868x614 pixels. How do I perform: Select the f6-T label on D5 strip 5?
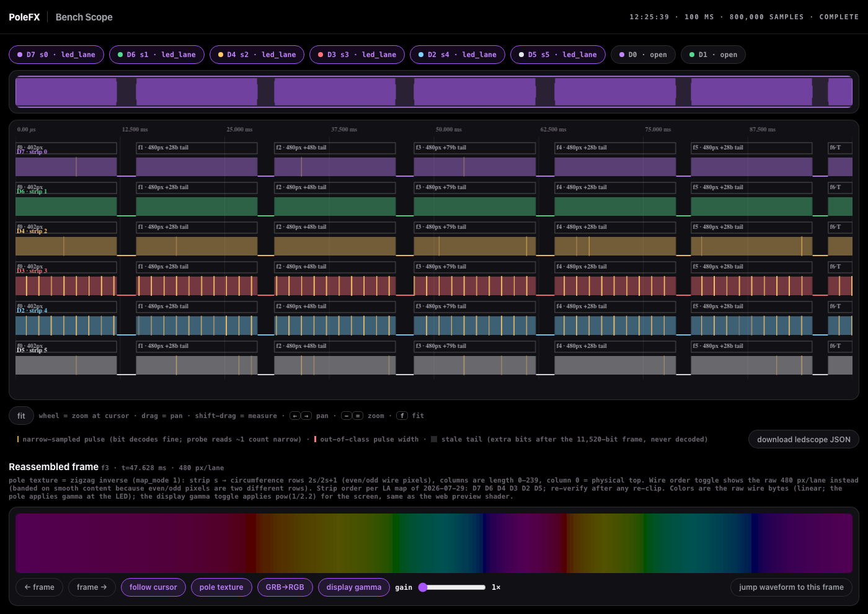tap(840, 346)
